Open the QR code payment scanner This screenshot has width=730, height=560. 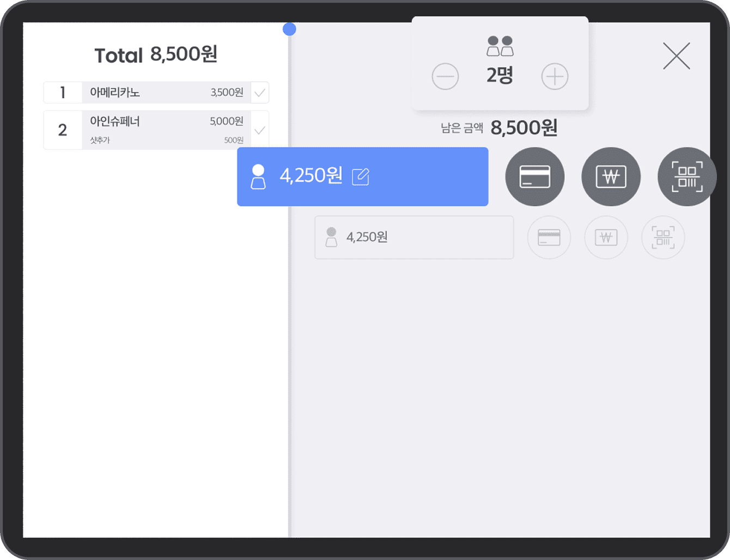coord(686,176)
